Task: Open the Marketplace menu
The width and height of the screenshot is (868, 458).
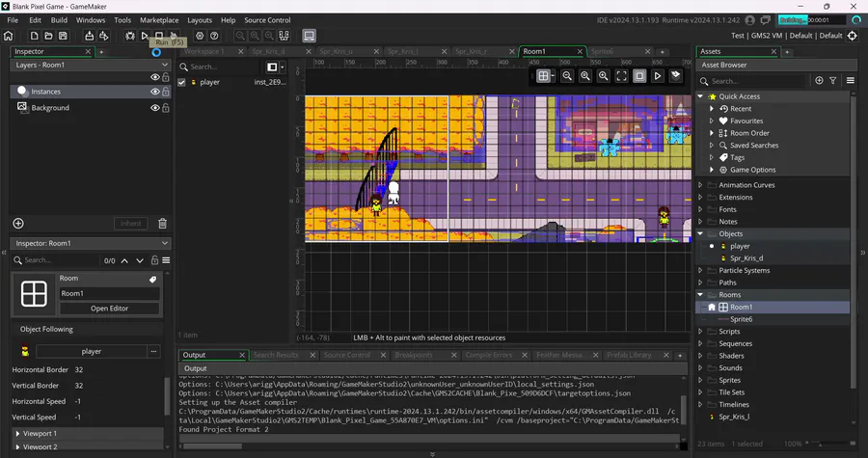Action: click(x=159, y=20)
